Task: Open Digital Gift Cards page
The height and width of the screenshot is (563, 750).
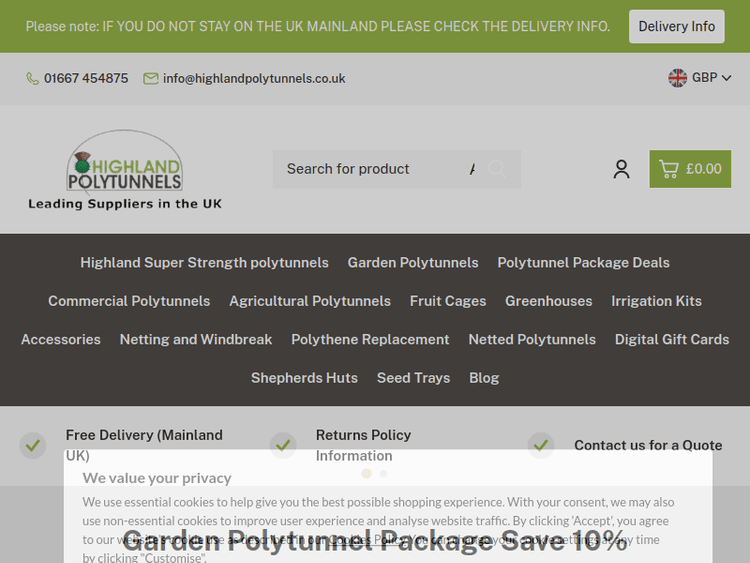Action: [672, 339]
